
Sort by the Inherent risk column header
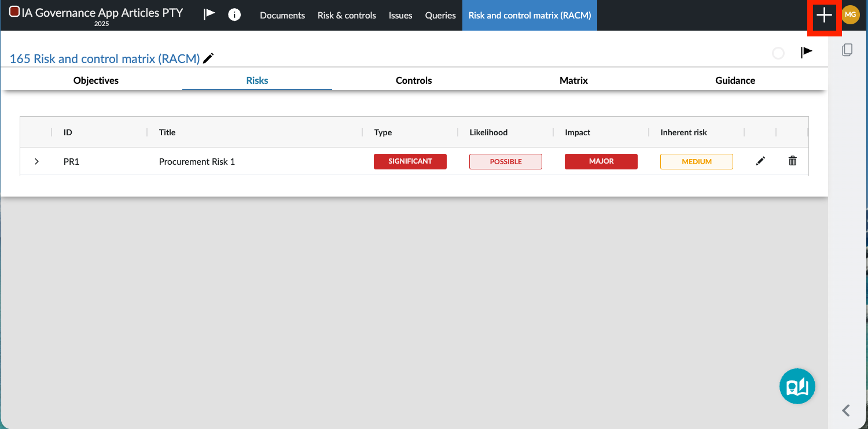tap(683, 132)
